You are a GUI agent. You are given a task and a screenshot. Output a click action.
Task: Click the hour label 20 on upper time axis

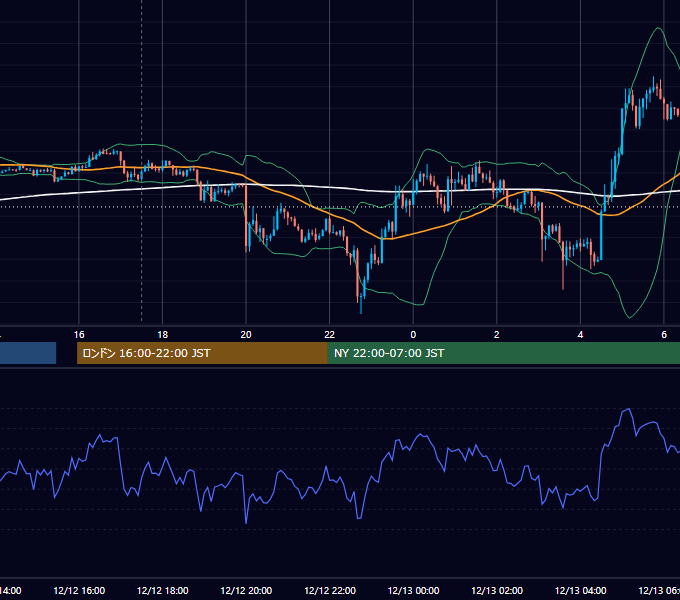pos(246,335)
